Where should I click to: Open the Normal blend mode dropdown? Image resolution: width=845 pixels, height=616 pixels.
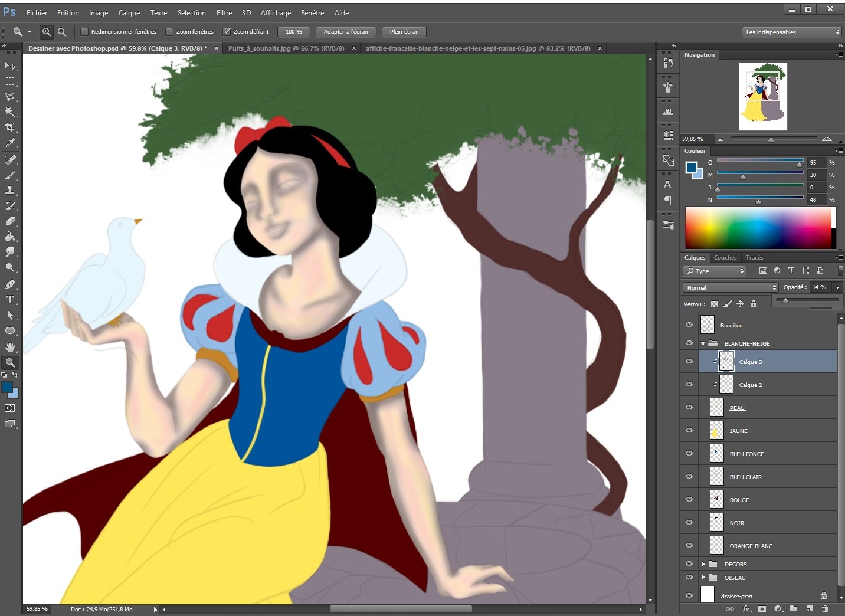coord(731,287)
